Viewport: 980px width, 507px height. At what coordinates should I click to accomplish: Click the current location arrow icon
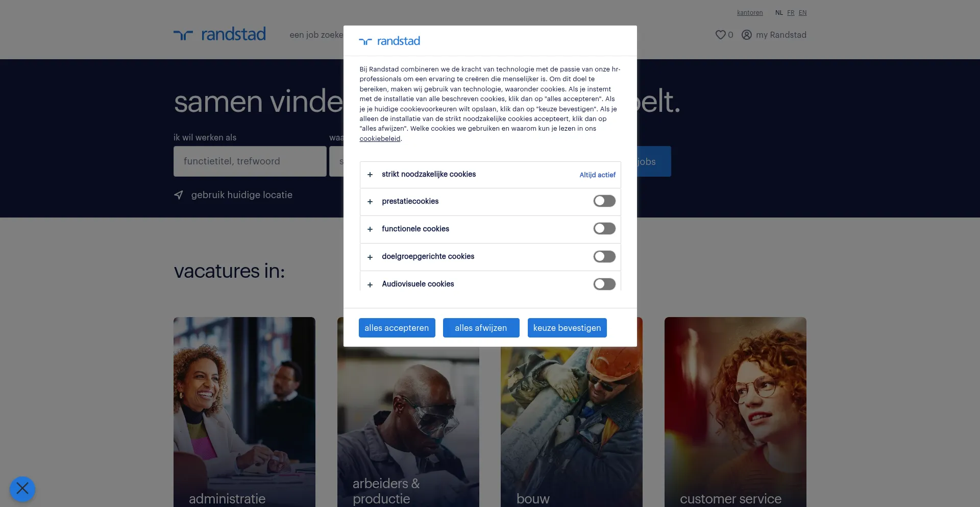[179, 195]
